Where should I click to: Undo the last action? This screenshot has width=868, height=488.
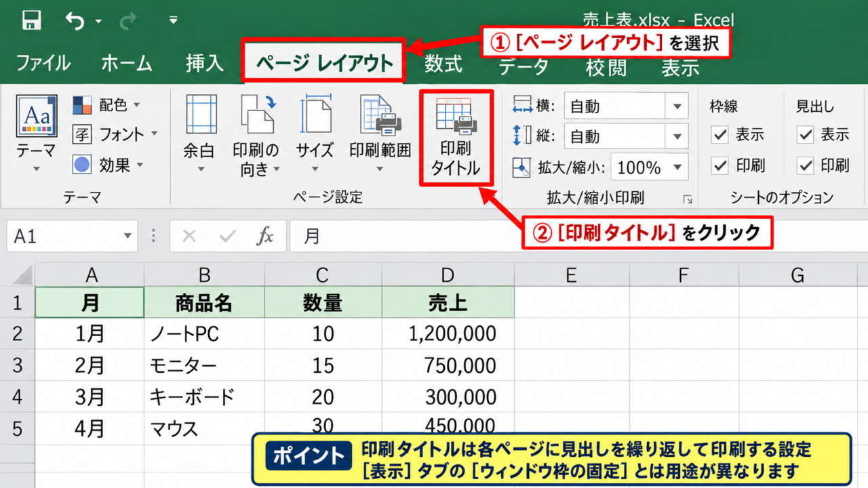point(75,21)
